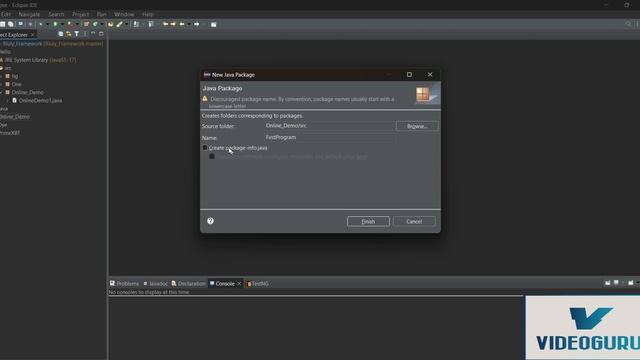
Task: Maximize the New Java Package dialog
Action: (x=409, y=74)
